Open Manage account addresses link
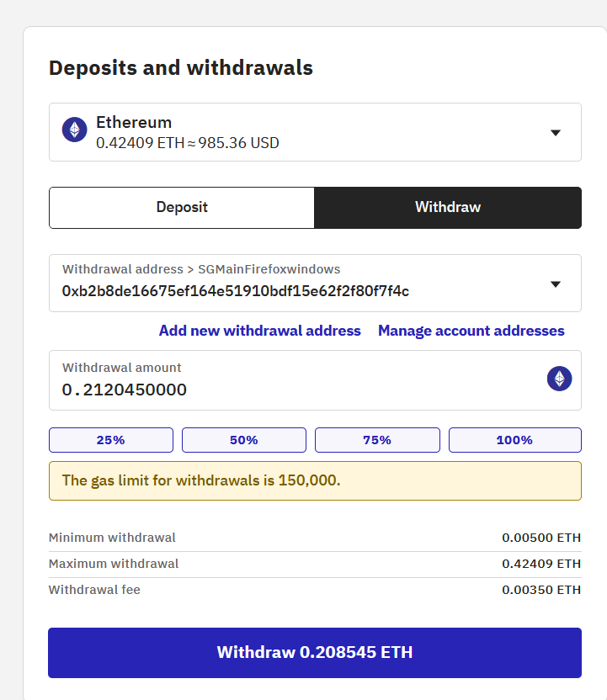607x700 pixels. point(471,331)
